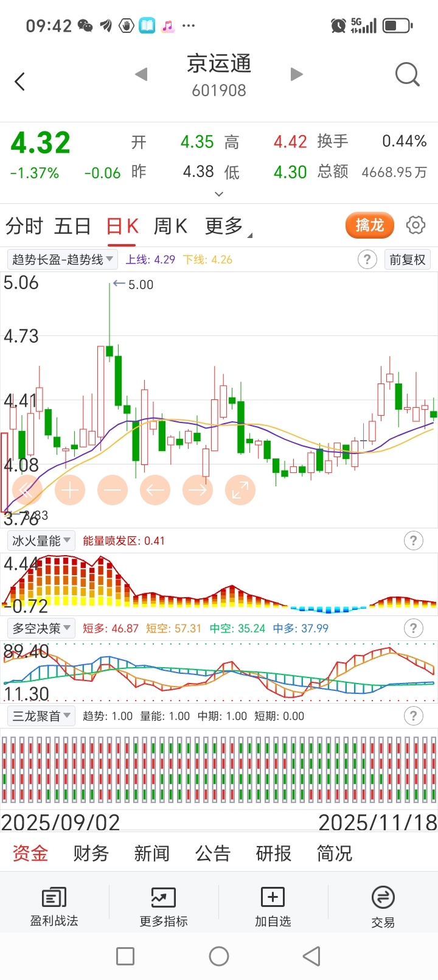
Task: Open chart settings gear icon
Action: [x=415, y=225]
